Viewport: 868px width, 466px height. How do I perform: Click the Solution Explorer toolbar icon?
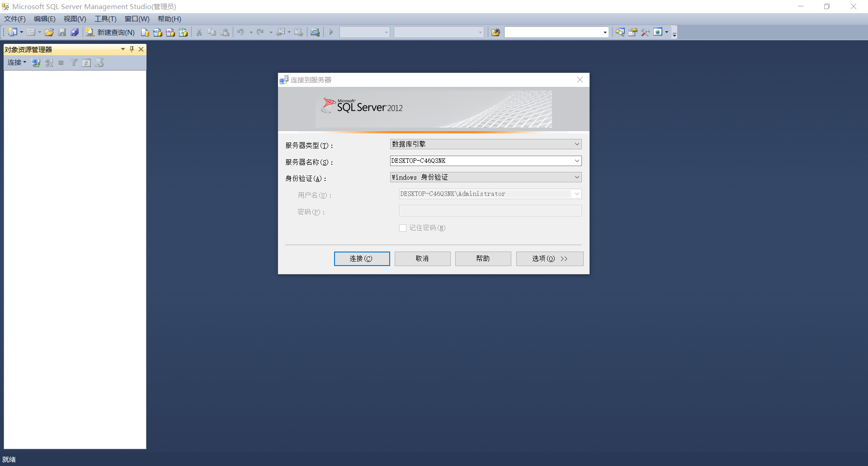coord(620,32)
